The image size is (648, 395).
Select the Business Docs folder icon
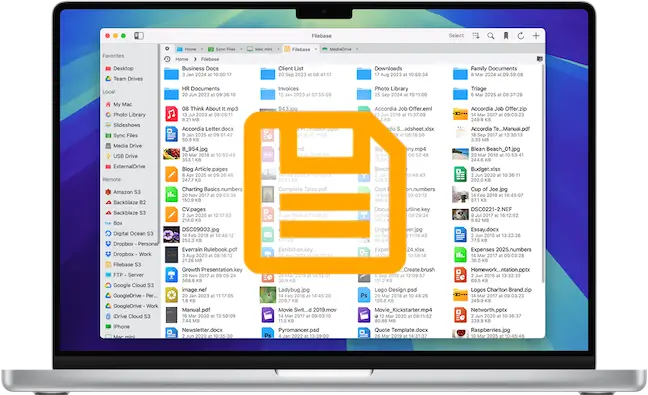point(171,74)
